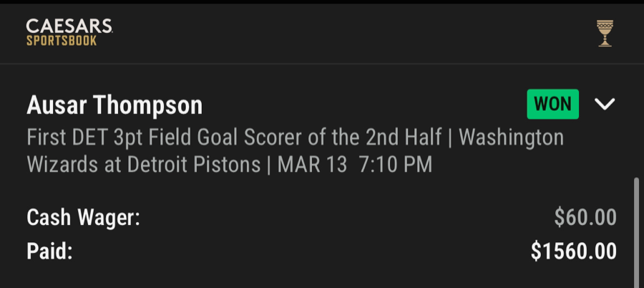The height and width of the screenshot is (288, 644).
Task: Open the gold trophy chalice icon
Action: pos(605,34)
